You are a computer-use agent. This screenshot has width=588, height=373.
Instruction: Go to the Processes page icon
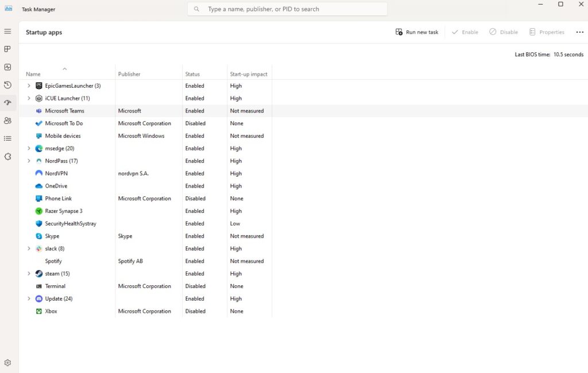tap(7, 49)
